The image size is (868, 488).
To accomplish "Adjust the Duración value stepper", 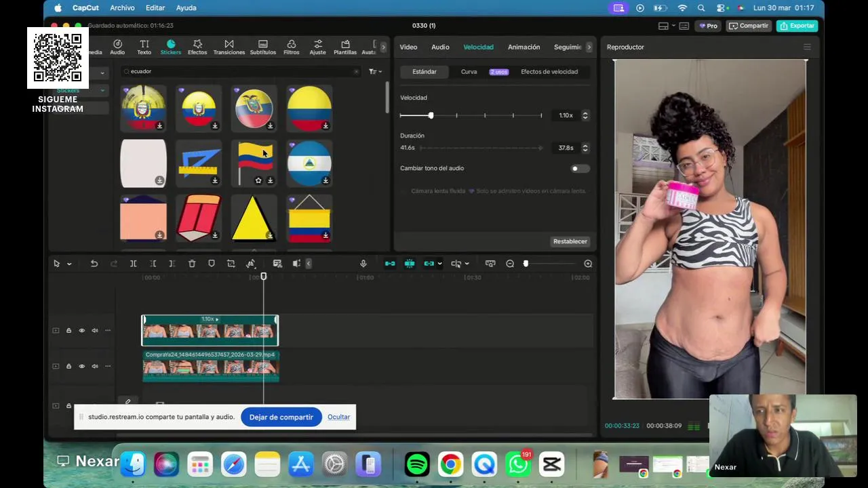I will click(x=585, y=148).
